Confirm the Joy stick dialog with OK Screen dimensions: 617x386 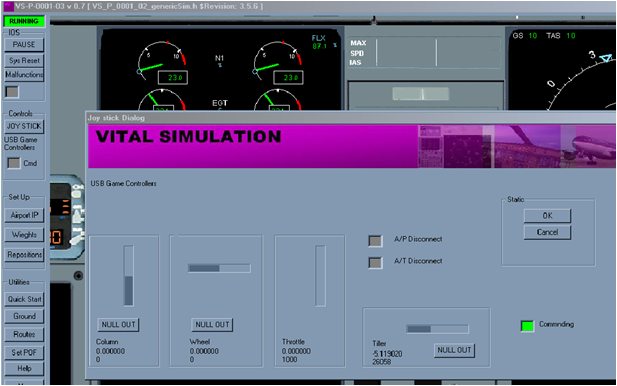pos(547,216)
